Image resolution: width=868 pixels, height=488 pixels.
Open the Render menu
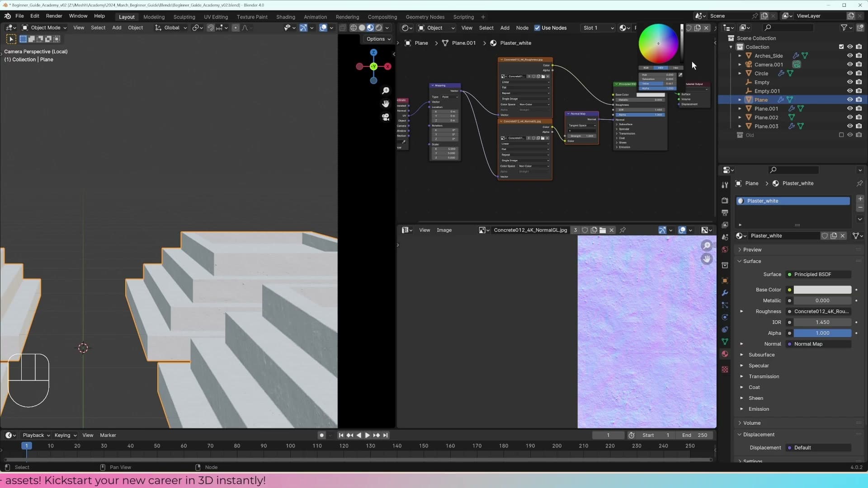pyautogui.click(x=54, y=16)
